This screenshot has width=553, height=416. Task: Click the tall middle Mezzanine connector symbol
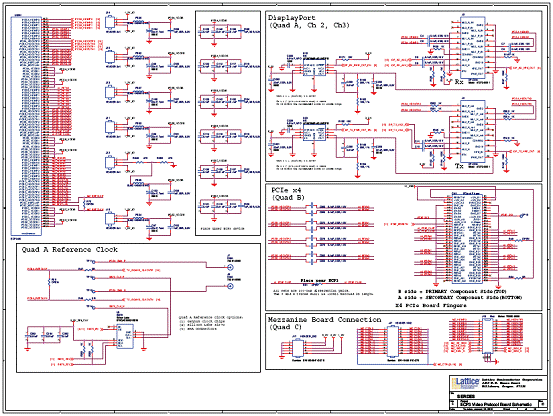(393, 342)
